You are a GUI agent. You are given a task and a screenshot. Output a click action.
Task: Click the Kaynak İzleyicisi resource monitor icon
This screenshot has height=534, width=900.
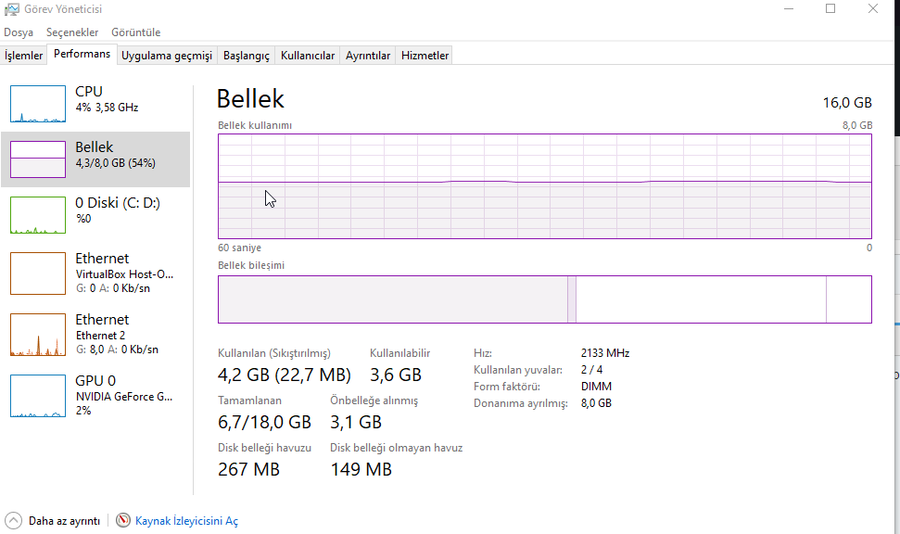[124, 521]
